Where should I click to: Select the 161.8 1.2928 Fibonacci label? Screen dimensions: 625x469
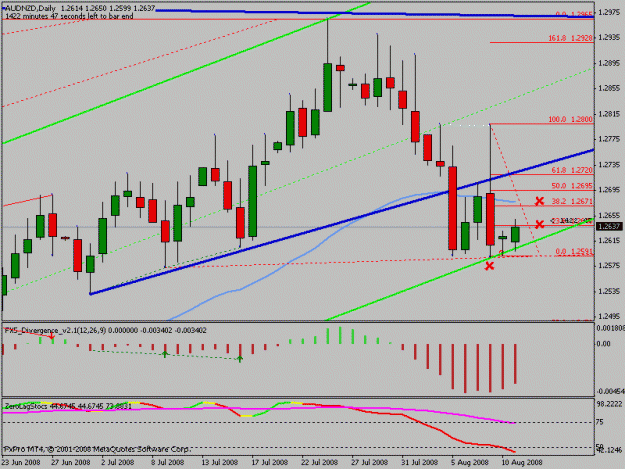(x=571, y=38)
